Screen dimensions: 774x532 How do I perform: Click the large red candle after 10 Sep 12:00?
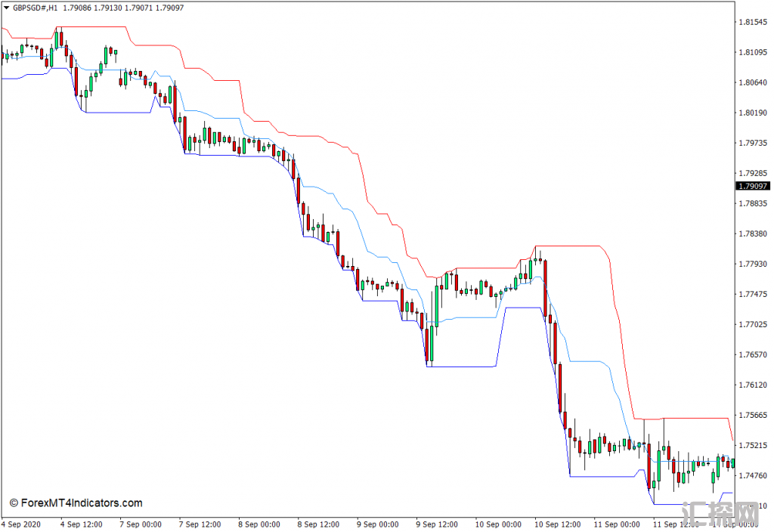[545, 287]
